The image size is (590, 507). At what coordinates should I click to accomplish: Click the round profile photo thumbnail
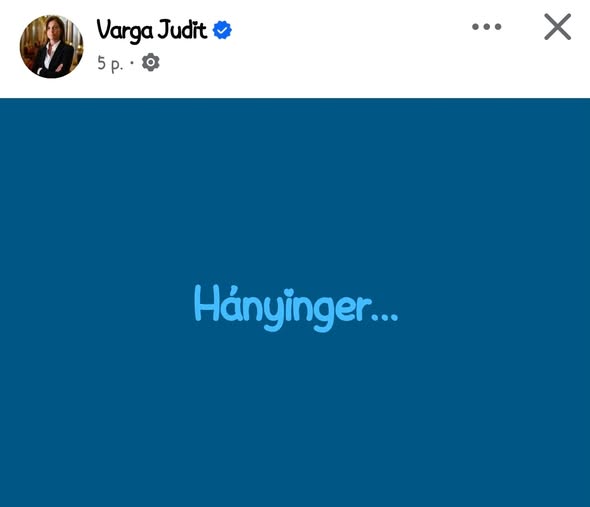click(x=52, y=47)
